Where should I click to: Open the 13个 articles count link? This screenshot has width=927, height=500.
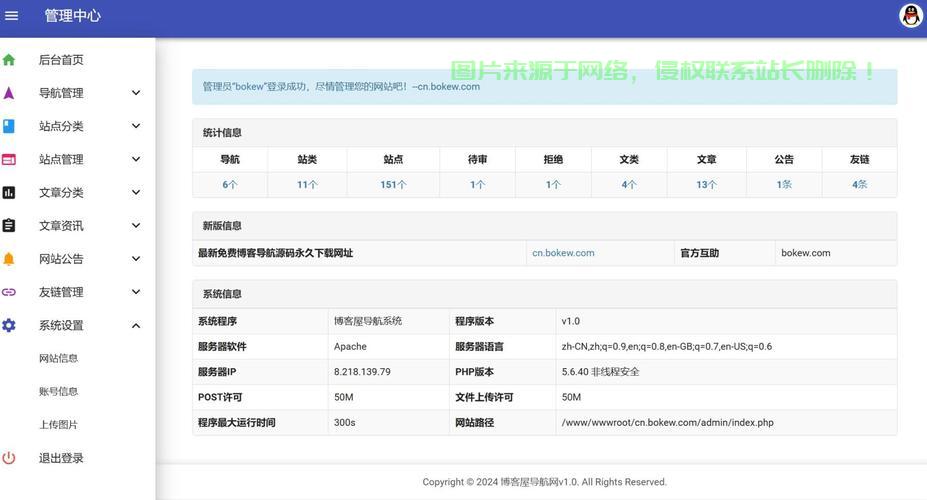coord(706,184)
